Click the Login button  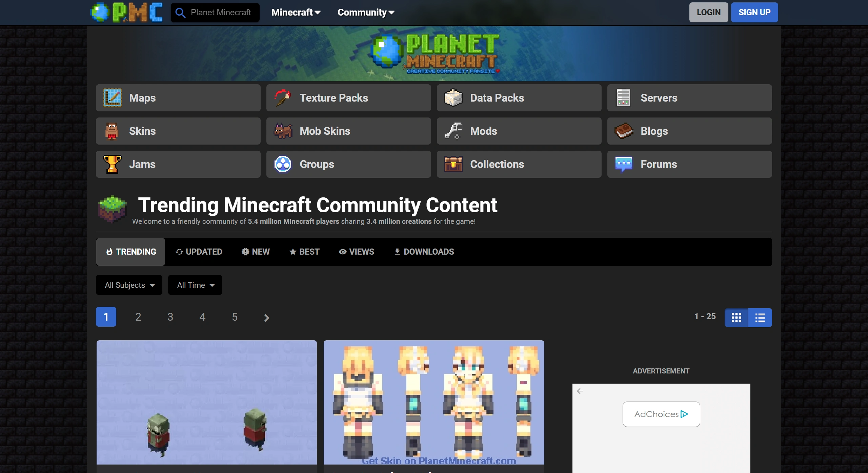(709, 13)
